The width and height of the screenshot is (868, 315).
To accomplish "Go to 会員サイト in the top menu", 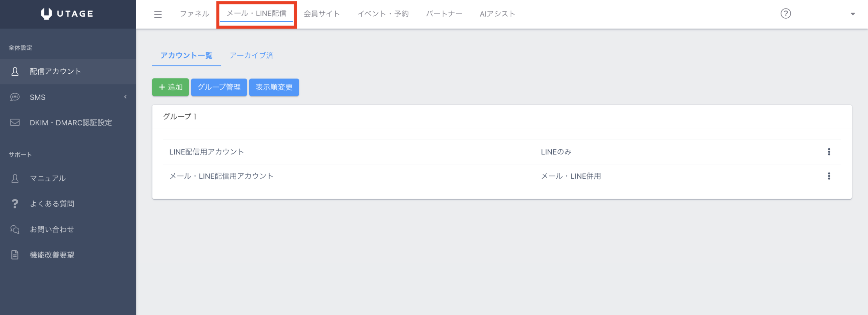I will pyautogui.click(x=321, y=14).
